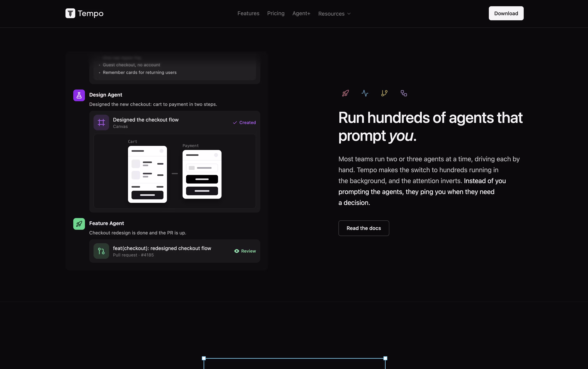The image size is (588, 369).
Task: Click the Tempo logo icon
Action: (x=70, y=13)
